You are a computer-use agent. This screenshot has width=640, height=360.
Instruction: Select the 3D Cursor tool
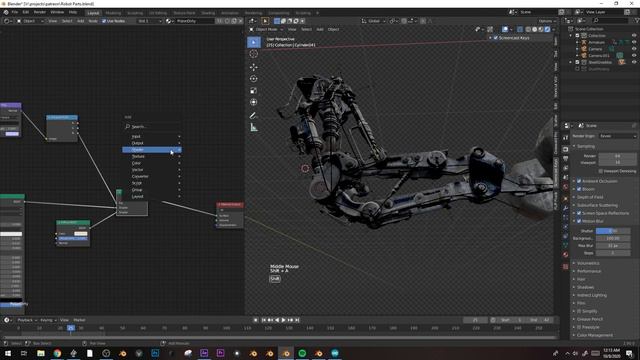(253, 54)
